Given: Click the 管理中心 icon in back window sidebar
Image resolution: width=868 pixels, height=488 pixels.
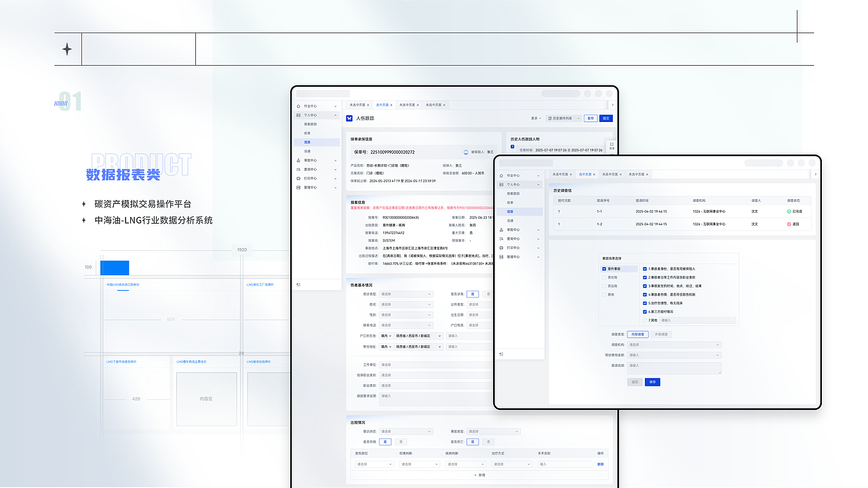Looking at the screenshot, I should point(299,187).
